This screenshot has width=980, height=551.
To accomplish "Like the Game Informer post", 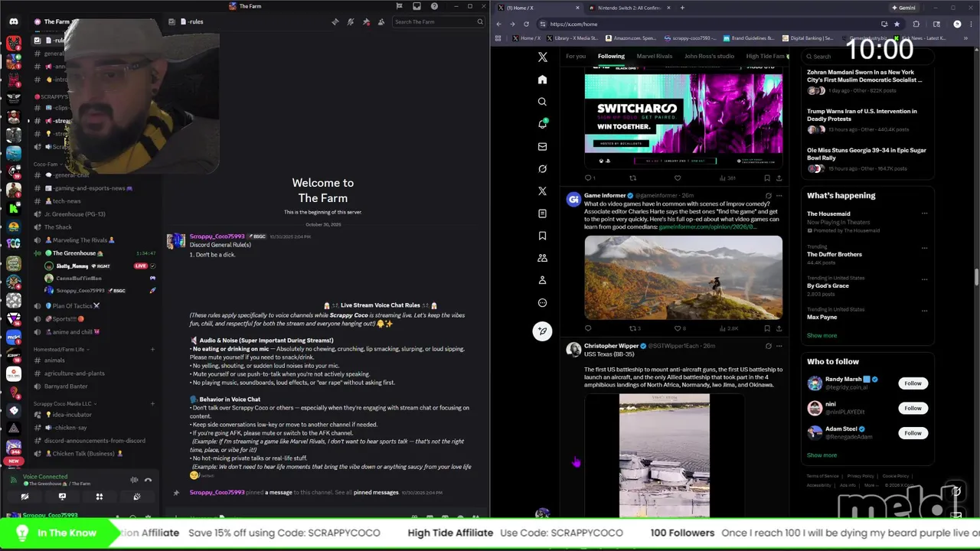I will [x=678, y=328].
